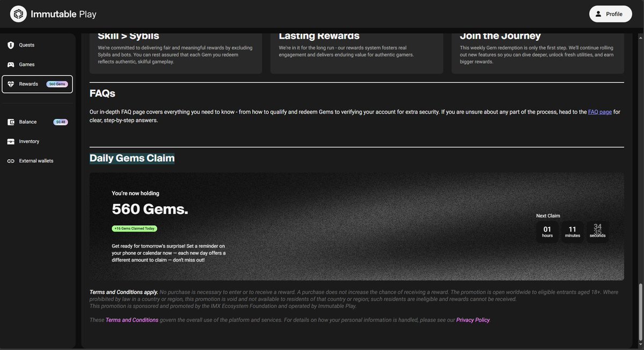Click the Quests shield icon
The width and height of the screenshot is (644, 350).
[x=11, y=45]
